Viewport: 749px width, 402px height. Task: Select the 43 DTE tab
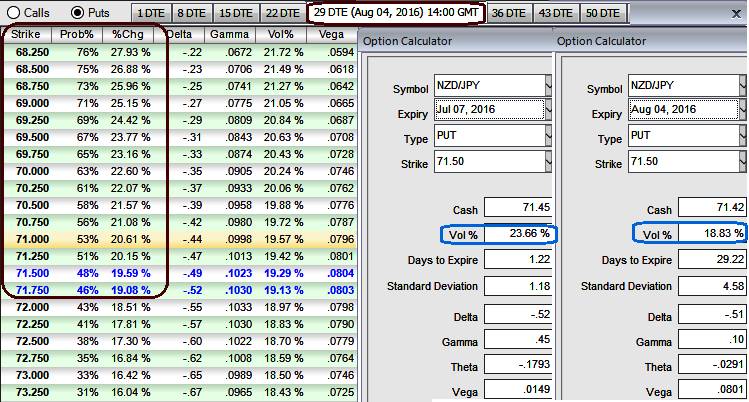[557, 13]
